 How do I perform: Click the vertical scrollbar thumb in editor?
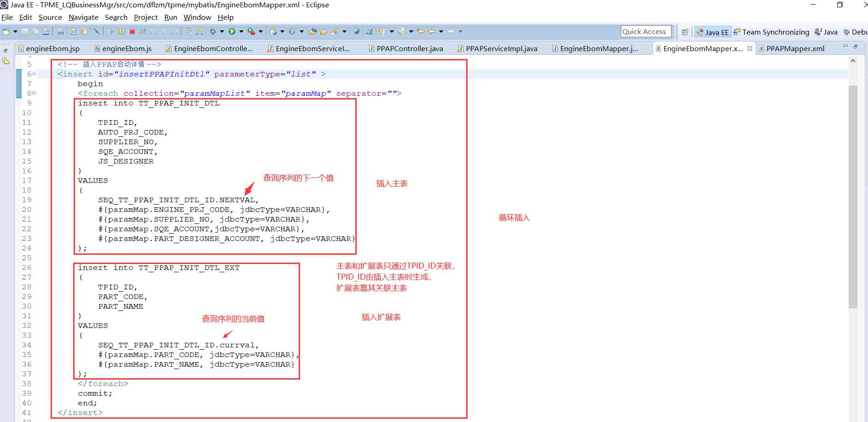tap(853, 196)
